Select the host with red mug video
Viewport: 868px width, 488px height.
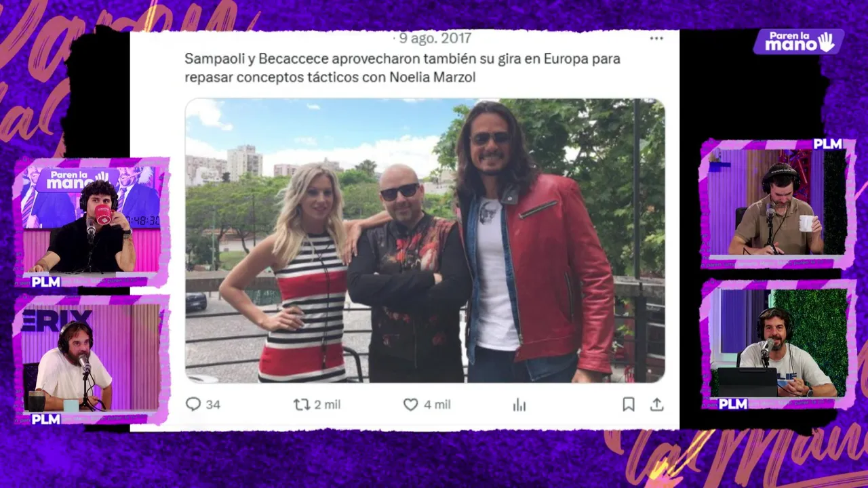(92, 220)
